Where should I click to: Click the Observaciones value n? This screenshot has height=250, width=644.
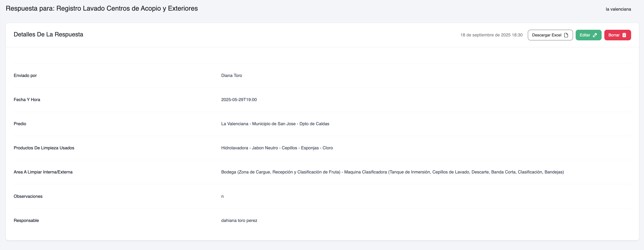click(x=222, y=197)
